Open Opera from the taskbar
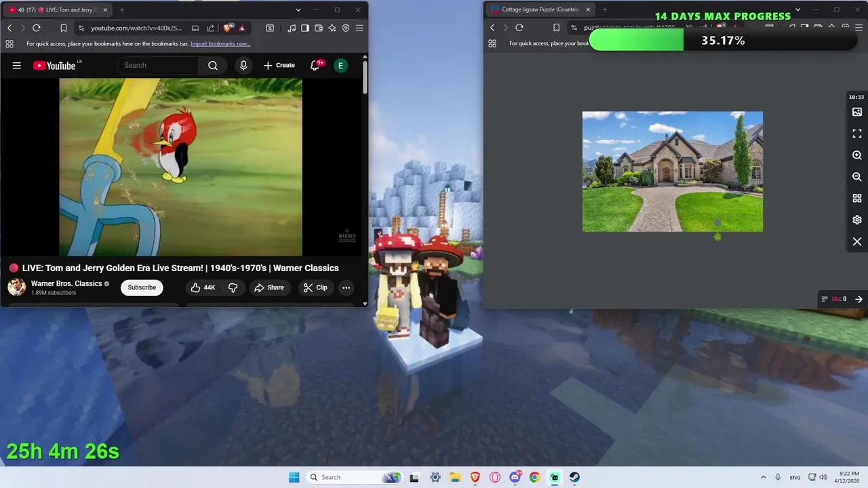Image resolution: width=868 pixels, height=488 pixels. [x=495, y=477]
